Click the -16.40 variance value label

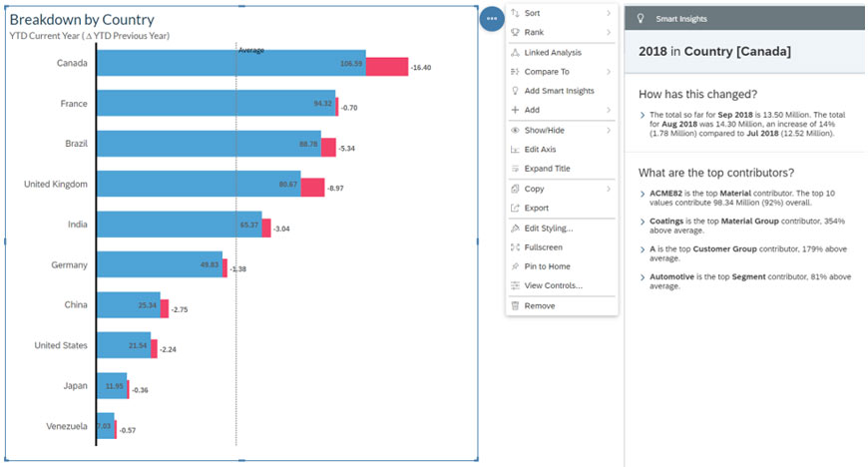tap(421, 68)
